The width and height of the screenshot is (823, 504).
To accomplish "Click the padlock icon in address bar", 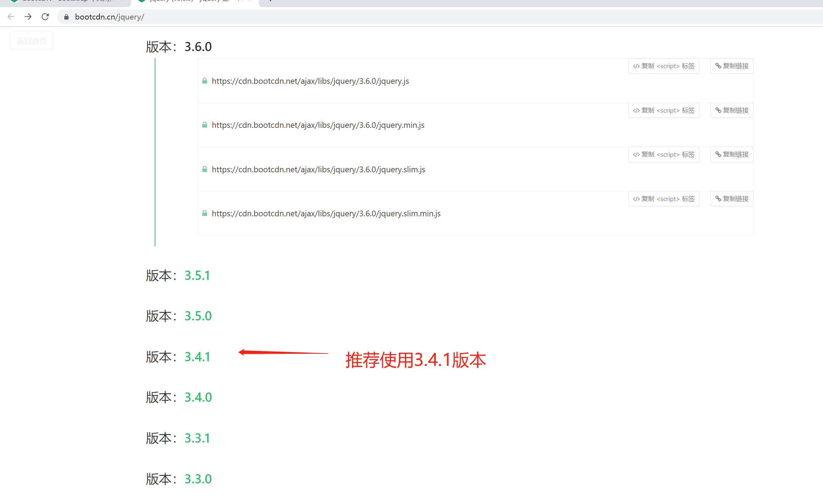I will [66, 17].
